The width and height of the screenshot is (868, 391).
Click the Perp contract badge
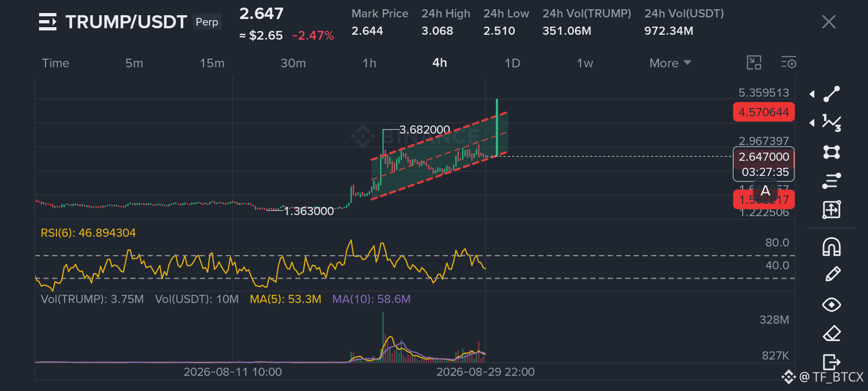207,22
